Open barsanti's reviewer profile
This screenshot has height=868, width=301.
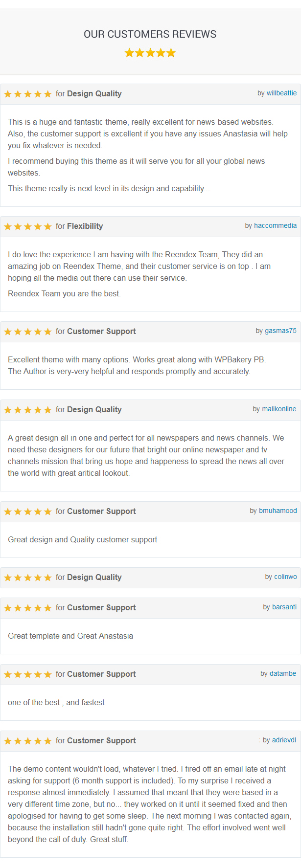284,607
